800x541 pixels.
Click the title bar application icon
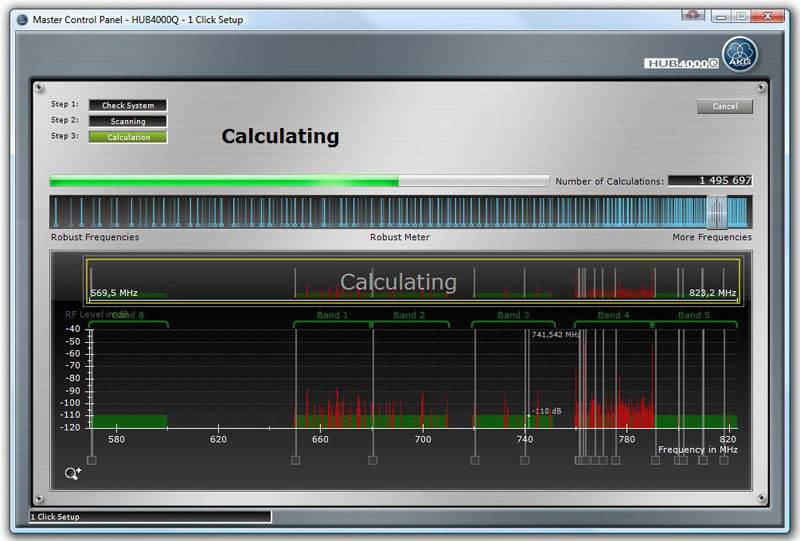coord(22,19)
